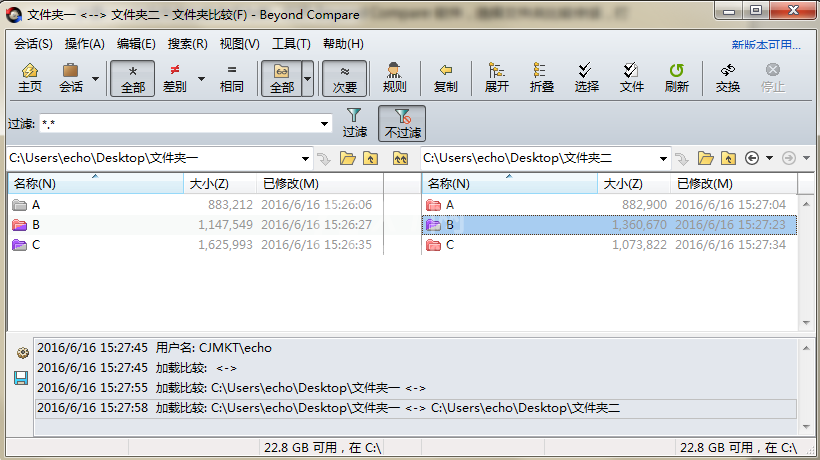Screen dimensions: 820x460
Task: Click the 主页 home toolbar icon
Action: (30, 78)
